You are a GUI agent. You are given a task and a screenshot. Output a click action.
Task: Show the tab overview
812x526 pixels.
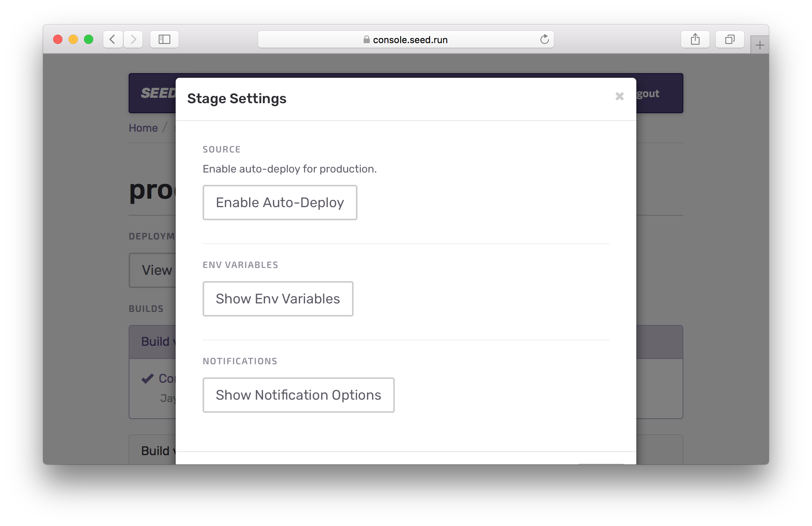(730, 39)
